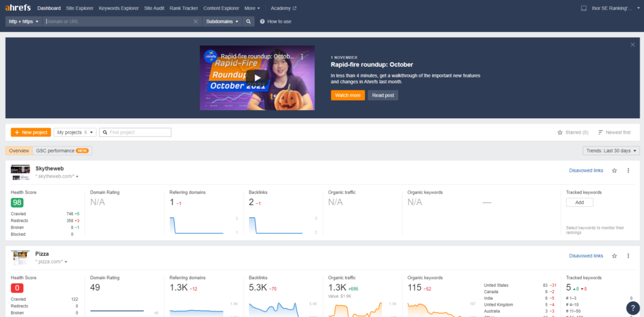Image resolution: width=644 pixels, height=317 pixels.
Task: Click Pizza Organic keywords value 115
Action: [414, 287]
